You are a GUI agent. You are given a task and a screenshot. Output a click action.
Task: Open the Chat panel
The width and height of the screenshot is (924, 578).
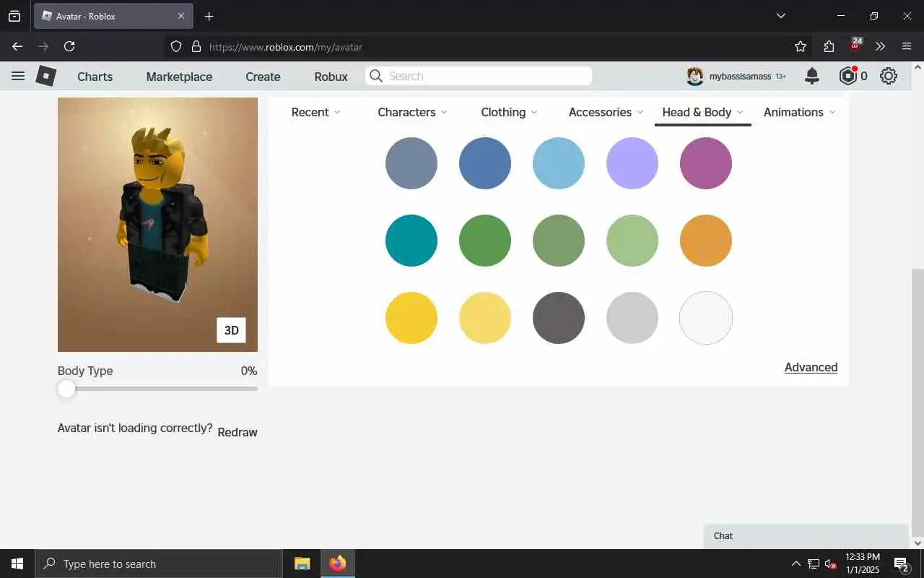click(806, 536)
